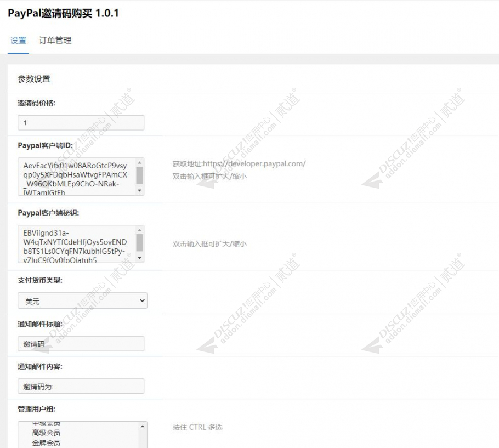Viewport: 499px width, 448px height.
Task: Click the 参数设置 section heading
Action: coord(34,79)
